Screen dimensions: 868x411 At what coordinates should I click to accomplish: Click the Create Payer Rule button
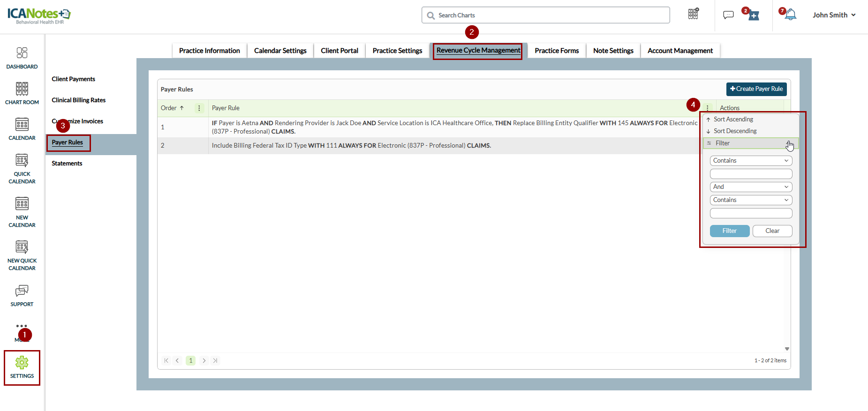pyautogui.click(x=756, y=89)
